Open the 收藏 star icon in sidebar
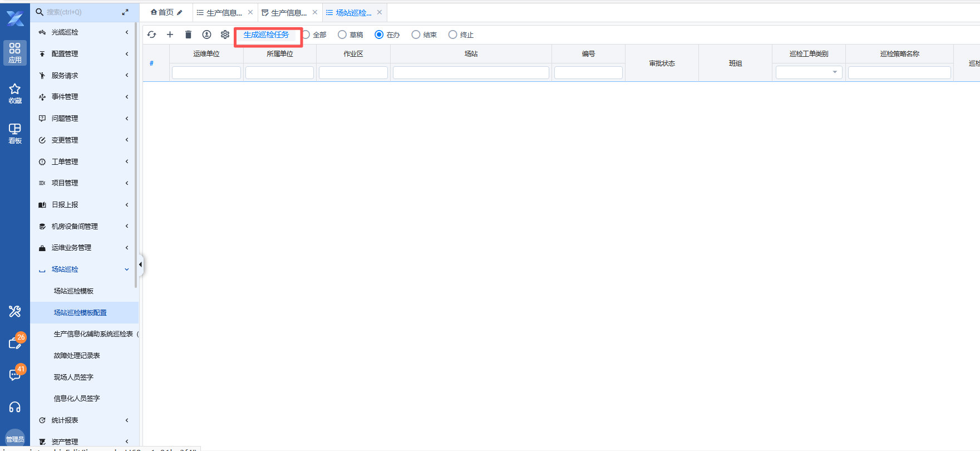This screenshot has width=980, height=451. (15, 93)
